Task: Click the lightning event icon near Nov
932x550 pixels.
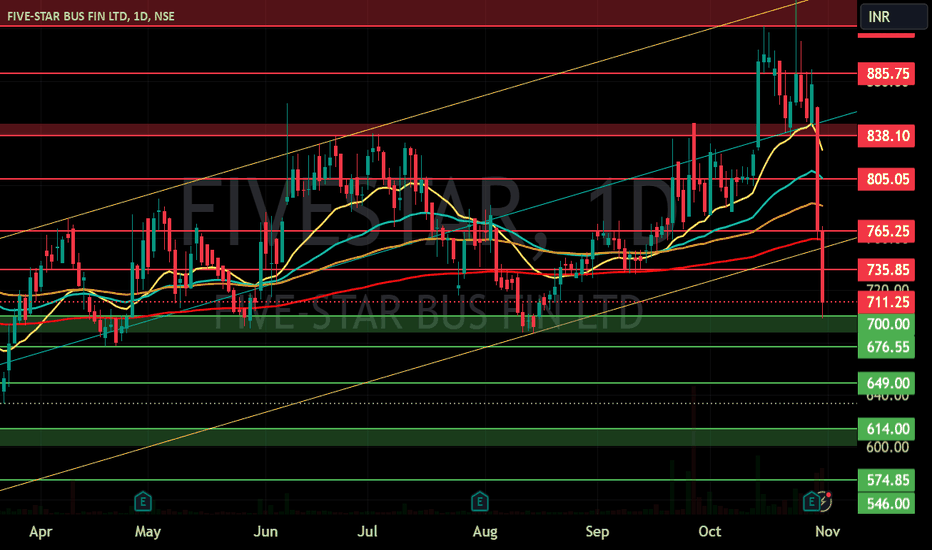Action: point(824,501)
